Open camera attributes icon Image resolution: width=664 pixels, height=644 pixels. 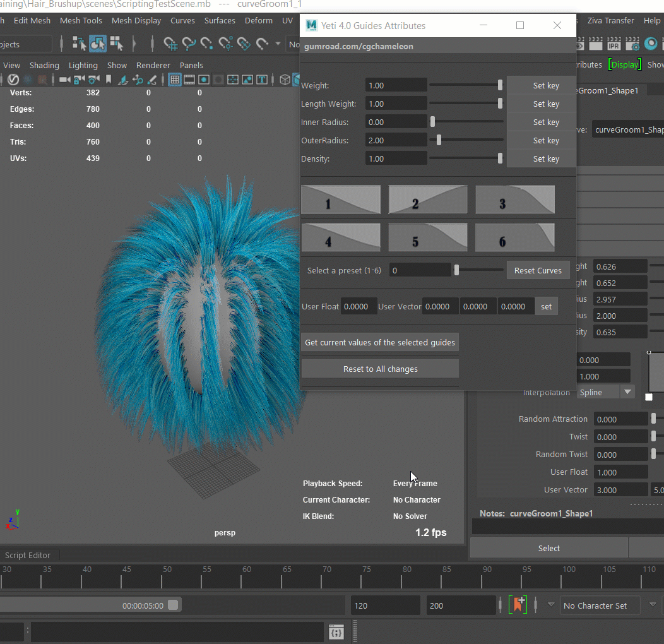pos(93,79)
